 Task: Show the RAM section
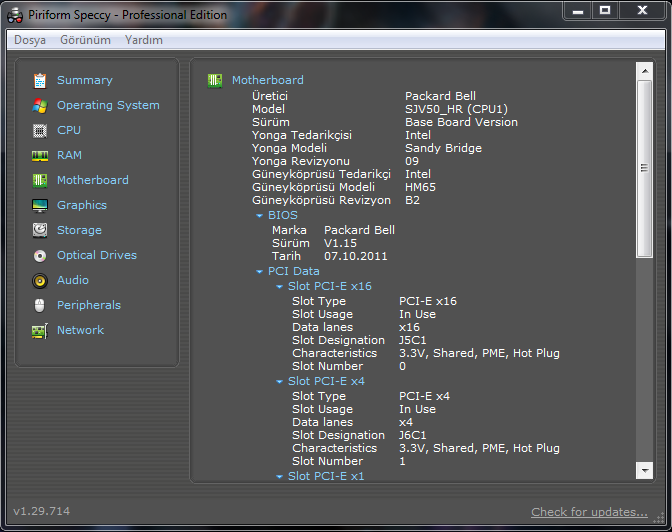coord(69,155)
